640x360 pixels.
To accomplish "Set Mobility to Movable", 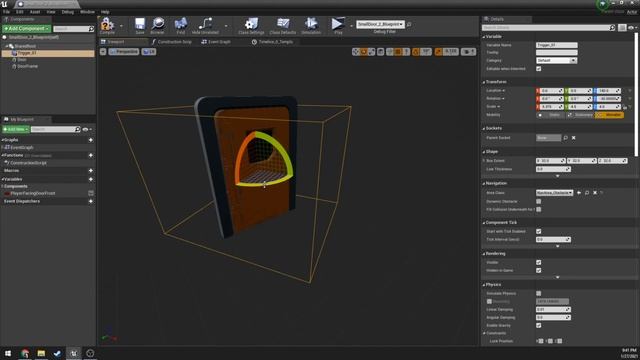I will [x=609, y=115].
